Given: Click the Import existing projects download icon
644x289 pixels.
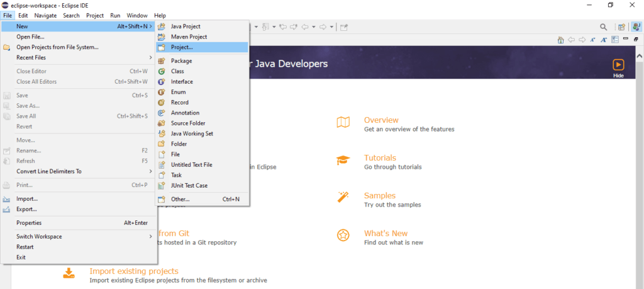Looking at the screenshot, I should 69,273.
